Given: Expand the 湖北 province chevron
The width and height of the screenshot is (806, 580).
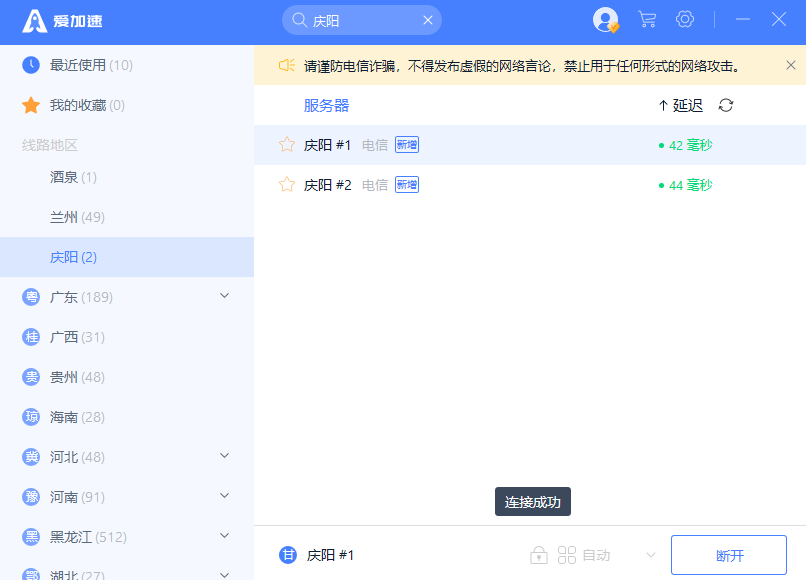Looking at the screenshot, I should 225,575.
